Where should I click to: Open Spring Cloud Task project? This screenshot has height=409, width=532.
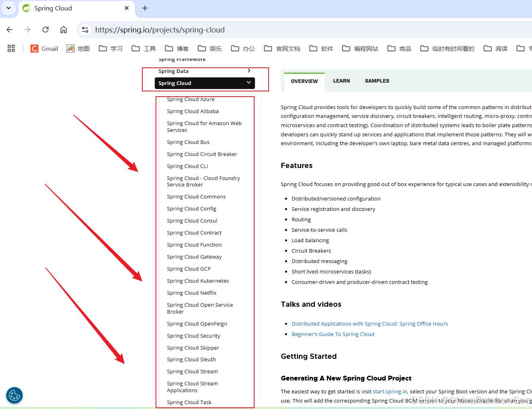[x=189, y=402]
